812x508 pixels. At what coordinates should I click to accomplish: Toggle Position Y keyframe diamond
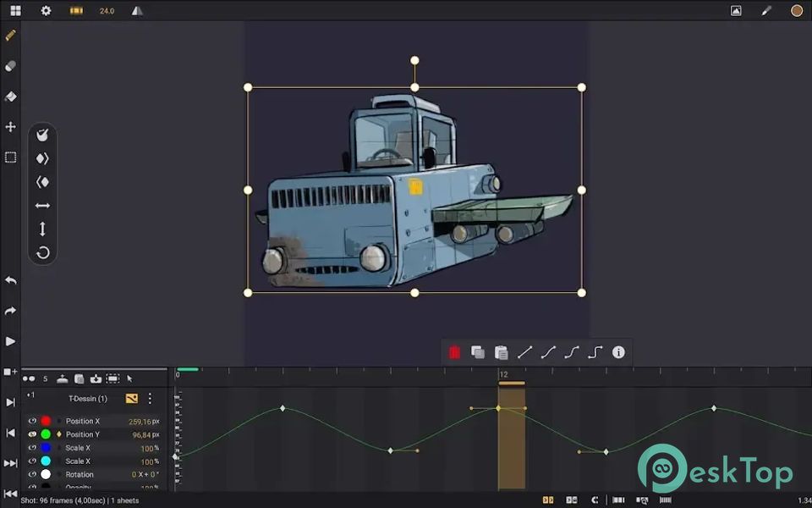[x=59, y=434]
